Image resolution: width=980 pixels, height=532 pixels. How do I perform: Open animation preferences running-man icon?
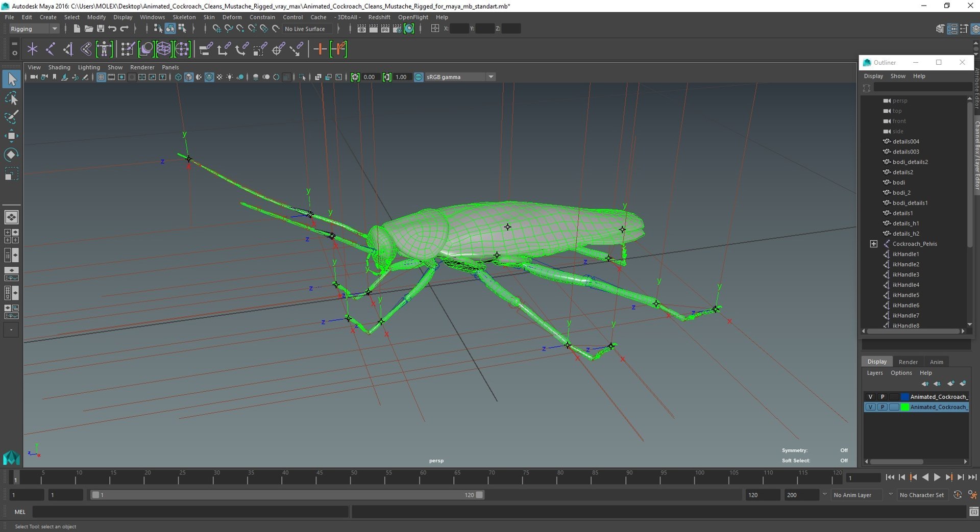[x=972, y=495]
